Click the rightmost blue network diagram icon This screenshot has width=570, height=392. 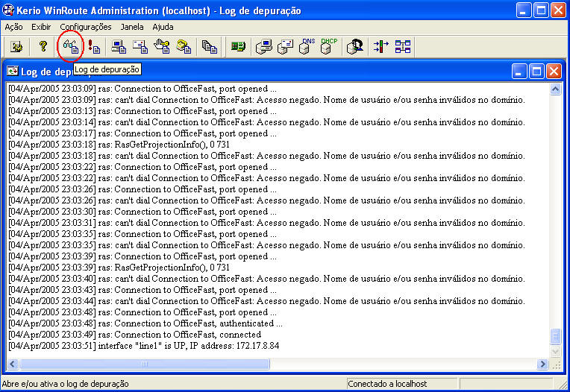(403, 46)
